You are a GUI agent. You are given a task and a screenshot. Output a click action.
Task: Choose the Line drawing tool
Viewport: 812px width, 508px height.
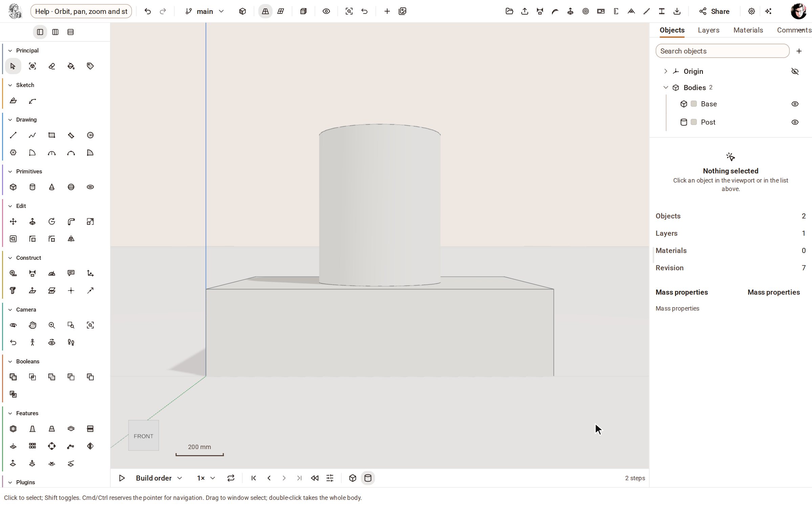click(x=13, y=135)
